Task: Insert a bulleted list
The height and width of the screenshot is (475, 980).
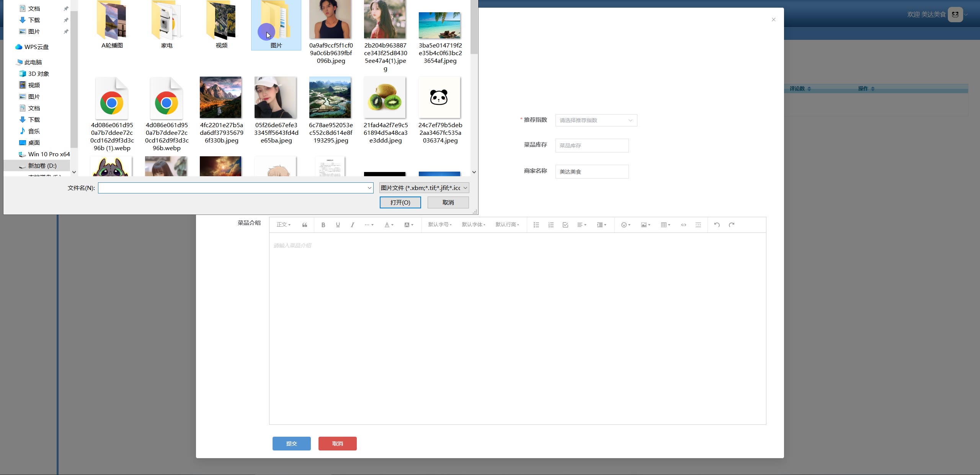Action: click(x=536, y=225)
